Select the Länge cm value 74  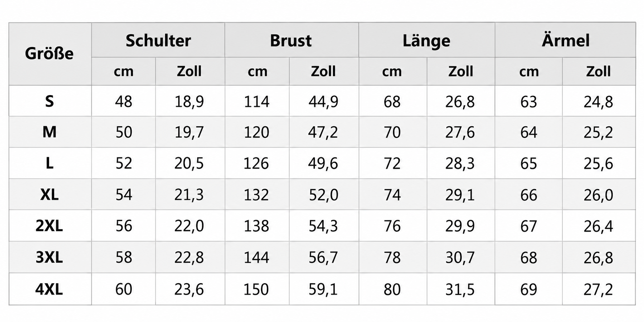click(x=392, y=195)
